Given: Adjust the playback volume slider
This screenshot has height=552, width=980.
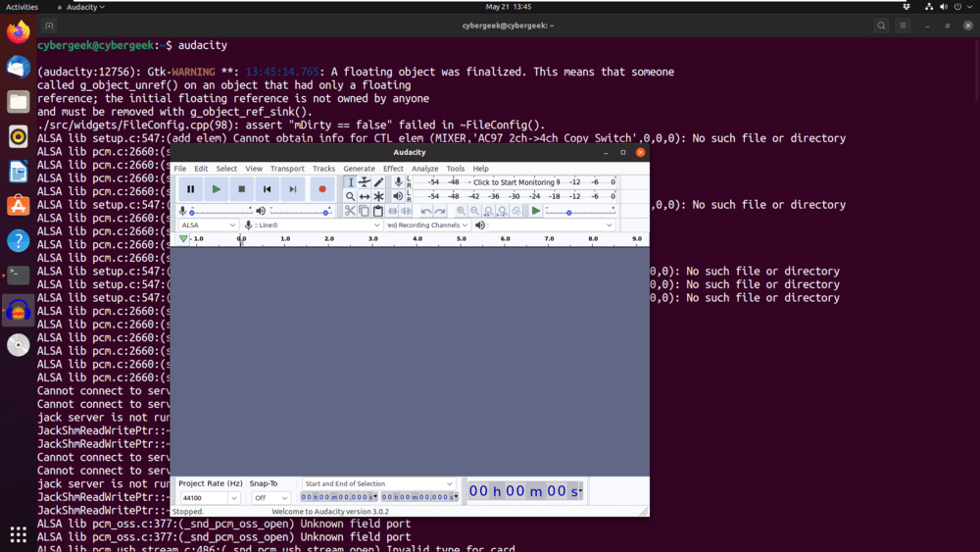Looking at the screenshot, I should (x=300, y=212).
